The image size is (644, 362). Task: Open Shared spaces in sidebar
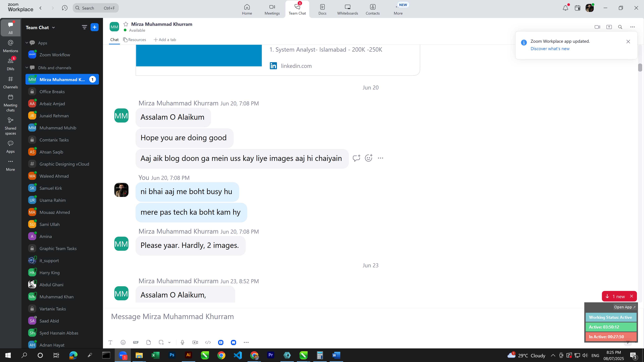[11, 126]
